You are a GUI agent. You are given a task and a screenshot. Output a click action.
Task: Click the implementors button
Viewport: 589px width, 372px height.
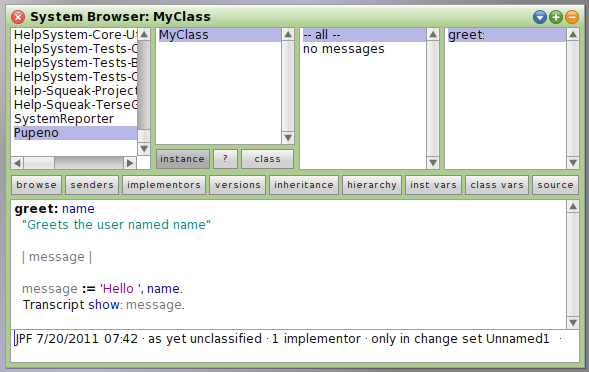point(164,185)
